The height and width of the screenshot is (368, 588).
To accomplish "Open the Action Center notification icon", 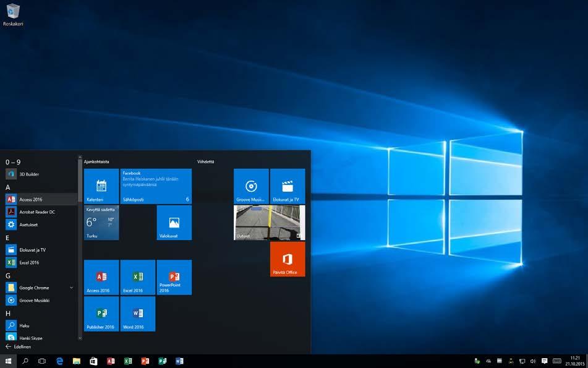I will click(x=545, y=361).
